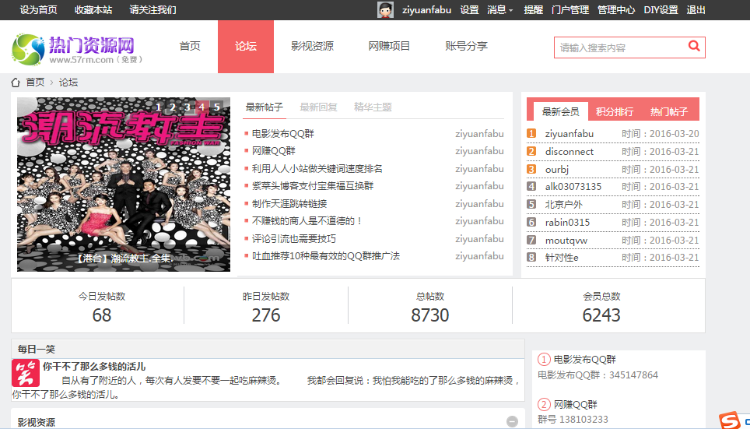Open member rabin0315 profile

(x=567, y=222)
